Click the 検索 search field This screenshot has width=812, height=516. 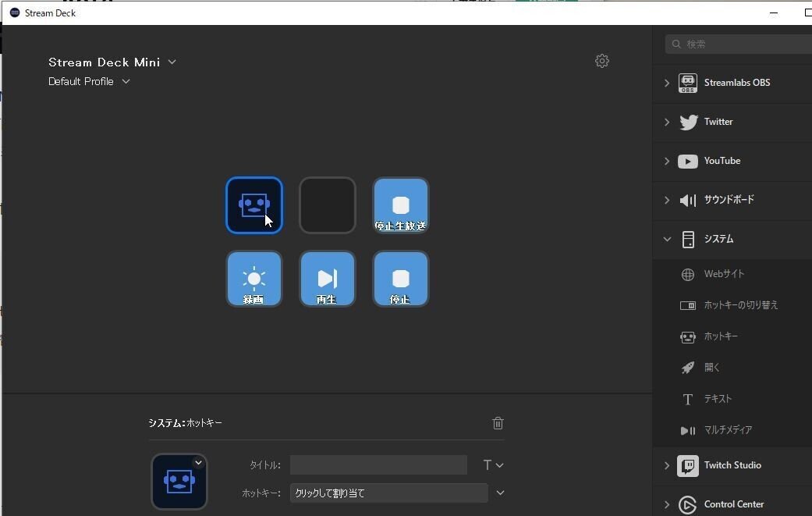tap(740, 44)
